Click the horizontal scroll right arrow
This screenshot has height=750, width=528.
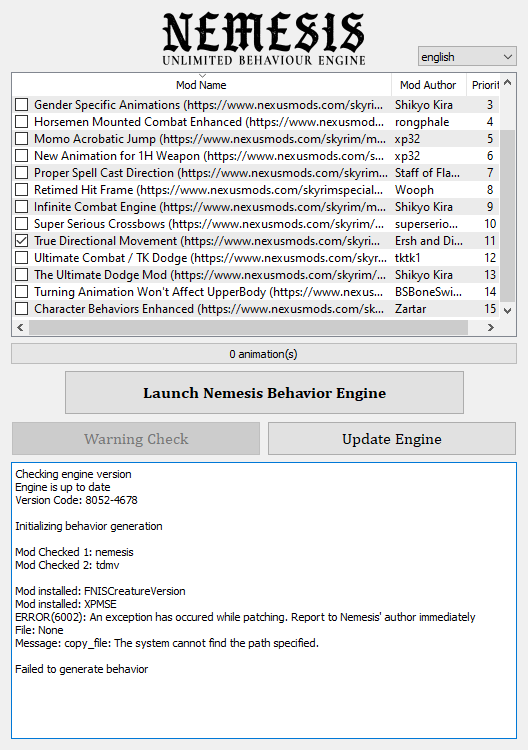(x=491, y=328)
